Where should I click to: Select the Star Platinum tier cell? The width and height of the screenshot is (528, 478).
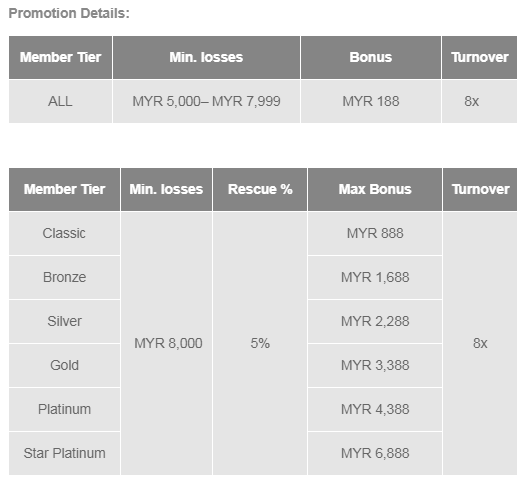tap(64, 453)
